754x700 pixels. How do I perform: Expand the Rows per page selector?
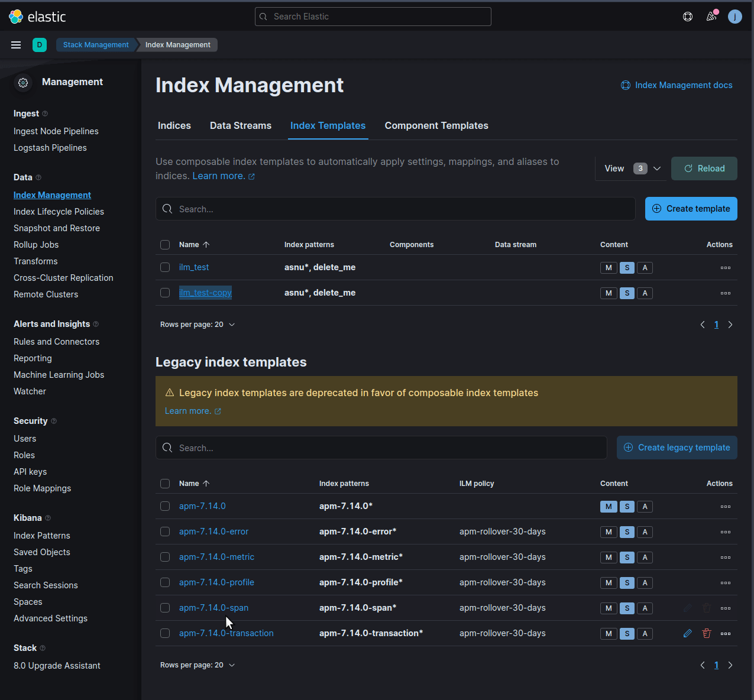(198, 324)
